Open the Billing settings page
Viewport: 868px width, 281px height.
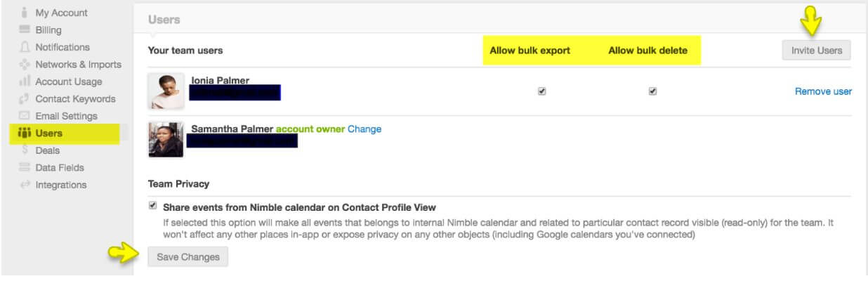pos(48,30)
